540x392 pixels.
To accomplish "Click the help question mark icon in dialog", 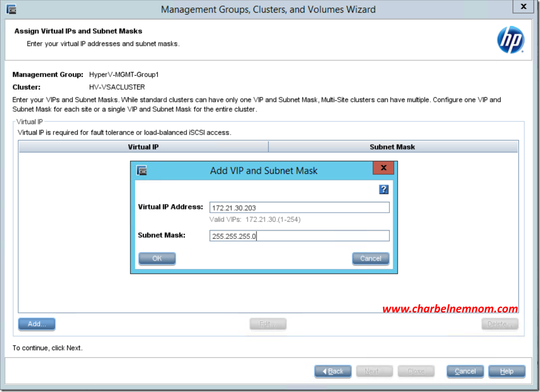I will click(384, 189).
